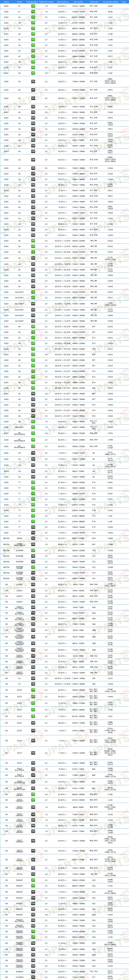Select the petrol icon in the TT FV9 CJXG row
Screen dimensions: 129x980
pos(33,511)
